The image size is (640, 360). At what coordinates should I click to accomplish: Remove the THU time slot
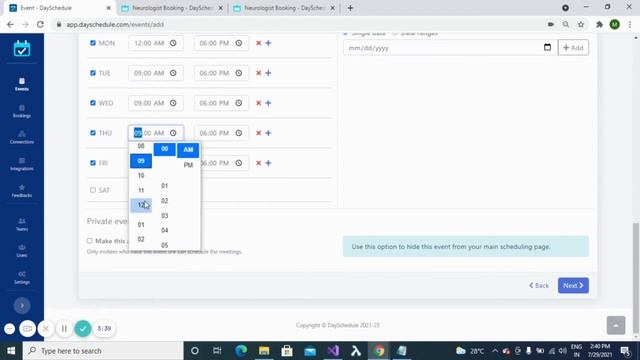click(x=258, y=133)
